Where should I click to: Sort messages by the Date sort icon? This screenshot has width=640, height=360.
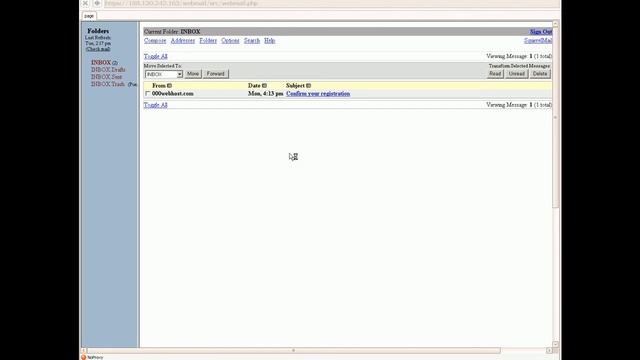(x=264, y=86)
